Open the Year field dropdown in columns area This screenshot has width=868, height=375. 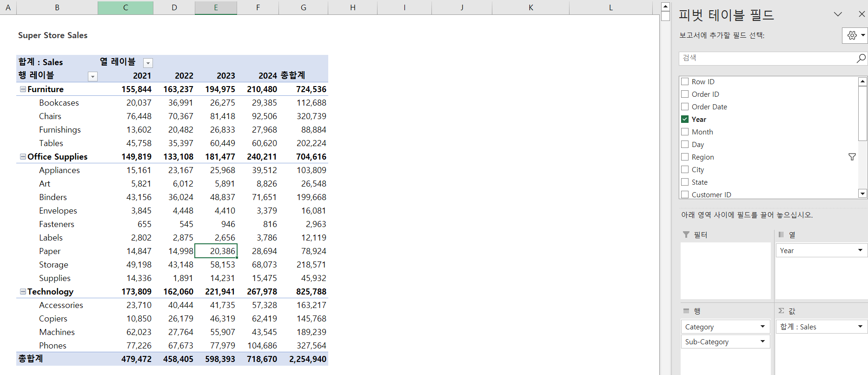[860, 250]
